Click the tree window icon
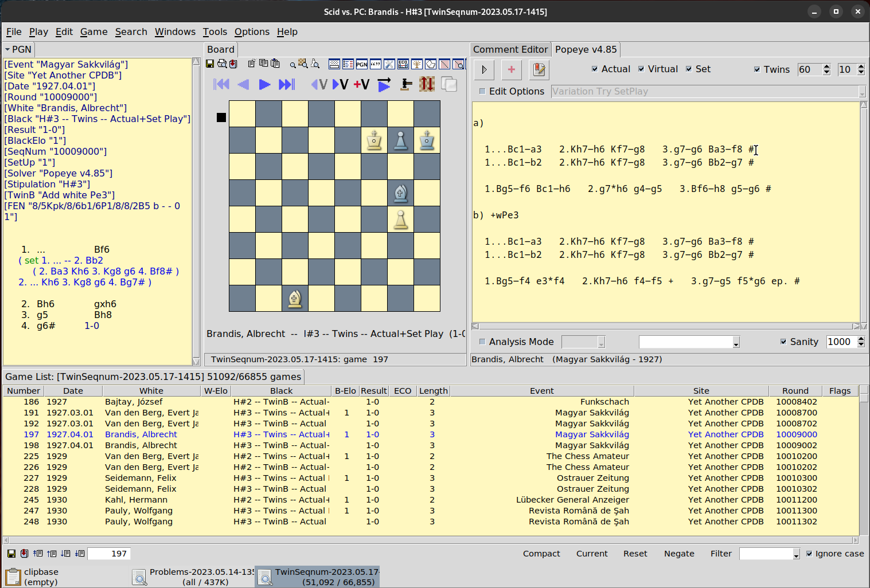Screen dimensions: 870x588 [417, 64]
